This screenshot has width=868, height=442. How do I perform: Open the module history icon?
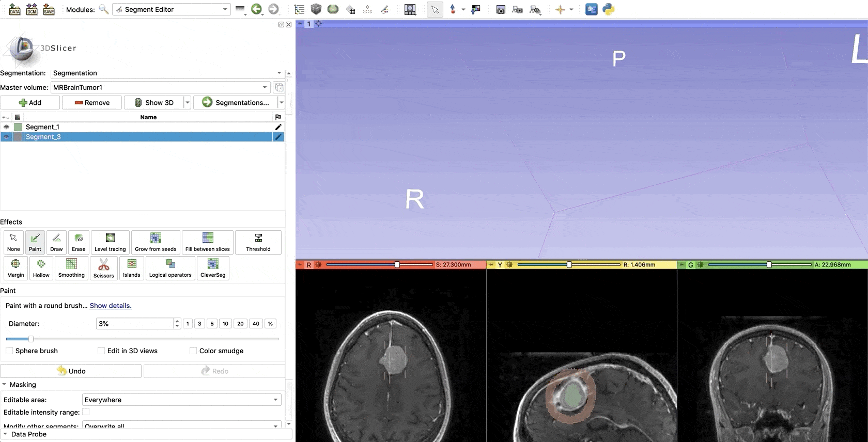click(240, 9)
